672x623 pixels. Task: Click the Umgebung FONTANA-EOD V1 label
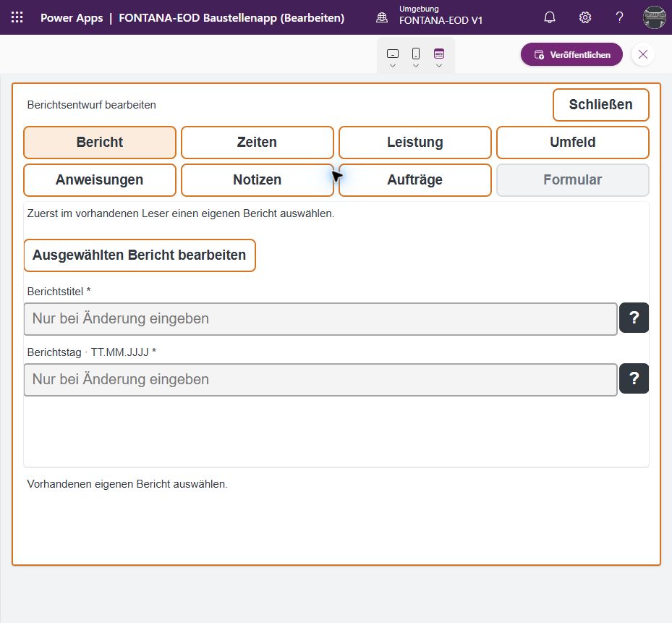[441, 15]
